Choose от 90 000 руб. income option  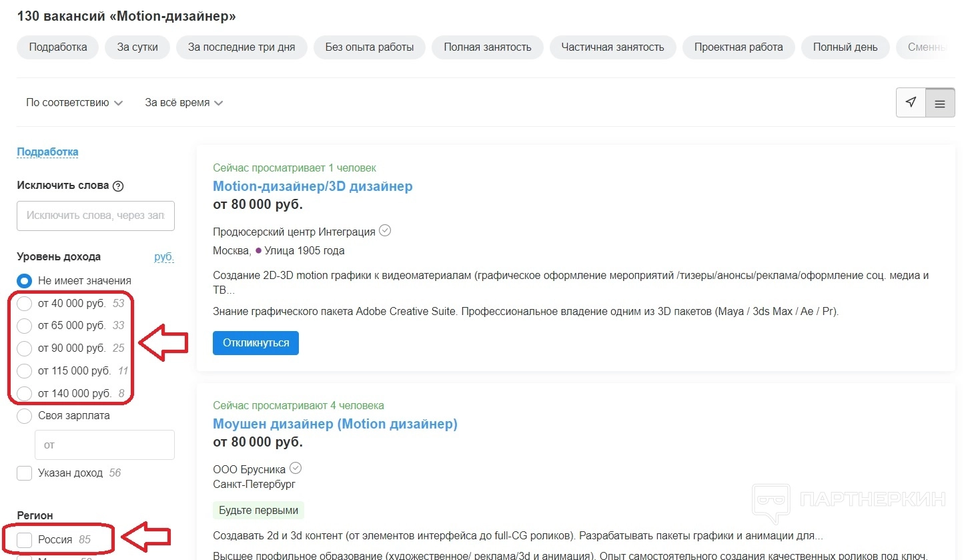[x=25, y=348]
